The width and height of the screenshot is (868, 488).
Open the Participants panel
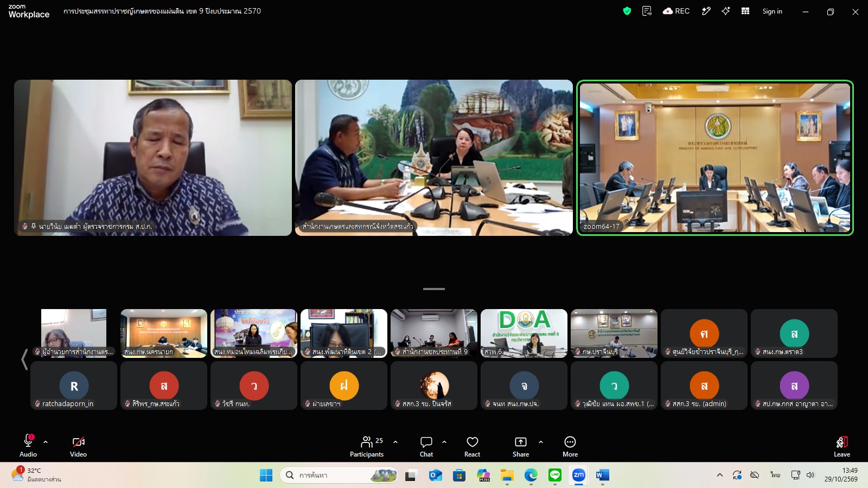(x=367, y=446)
